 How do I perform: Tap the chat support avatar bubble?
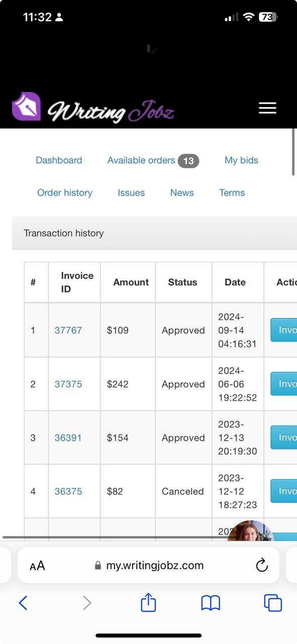coord(251,531)
